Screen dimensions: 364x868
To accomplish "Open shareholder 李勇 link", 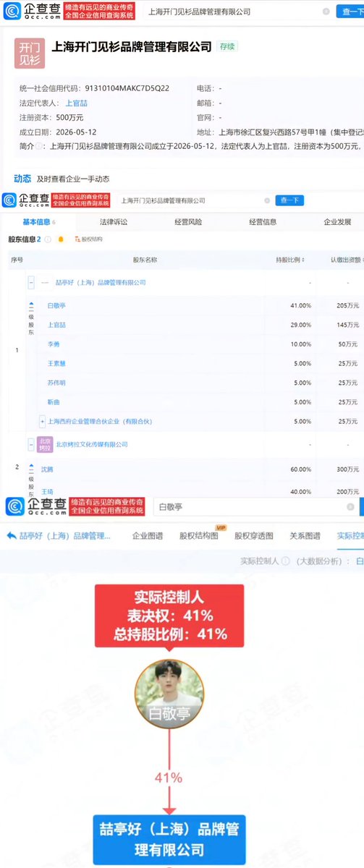I will point(54,344).
